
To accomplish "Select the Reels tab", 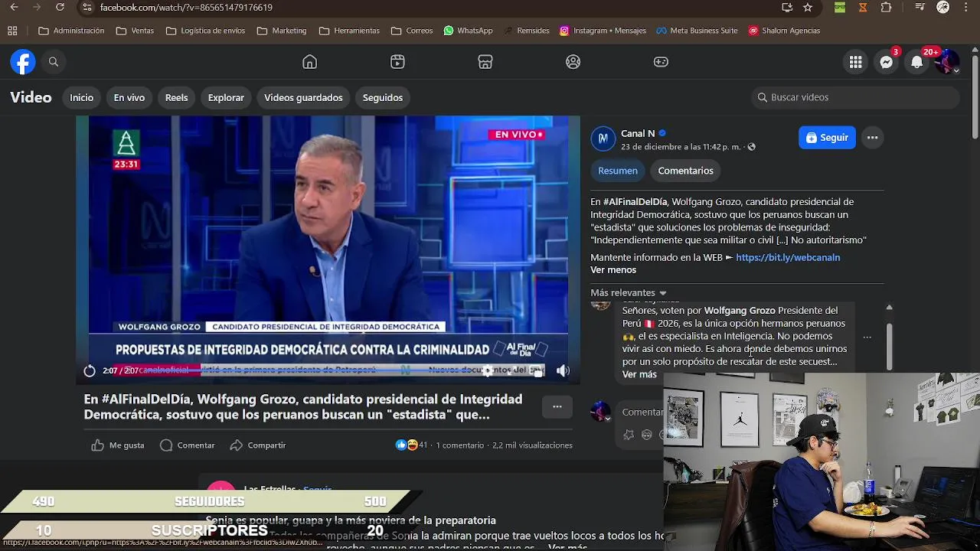I will pos(177,98).
